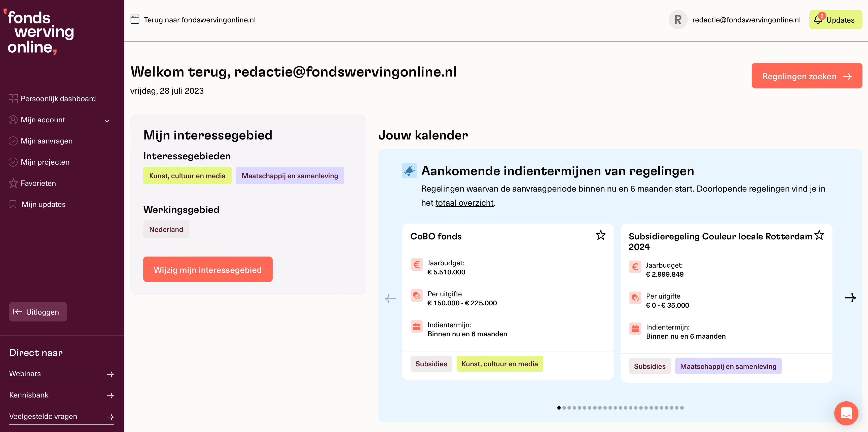This screenshot has height=432, width=868.
Task: Click the megaphone icon in Jouw kalender
Action: point(409,171)
